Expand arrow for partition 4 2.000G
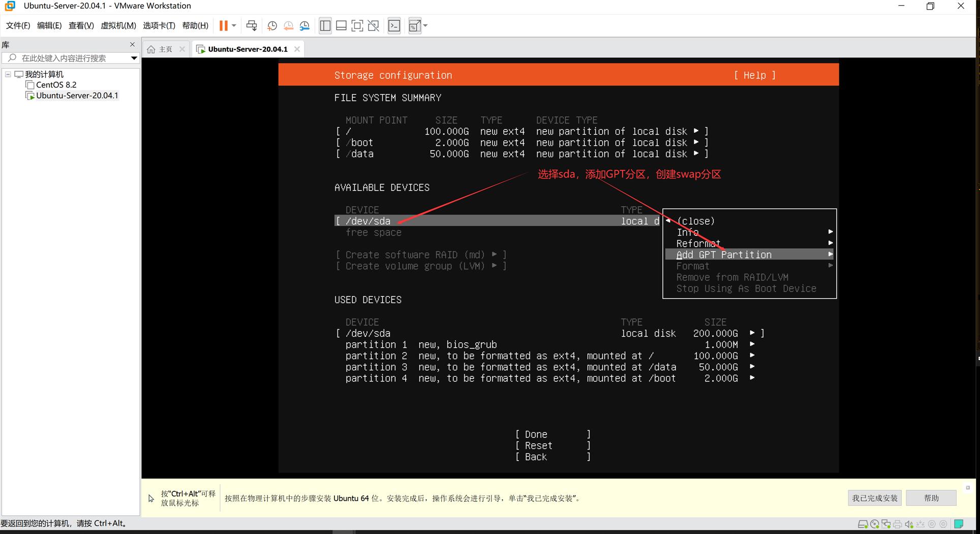The image size is (980, 534). (752, 377)
